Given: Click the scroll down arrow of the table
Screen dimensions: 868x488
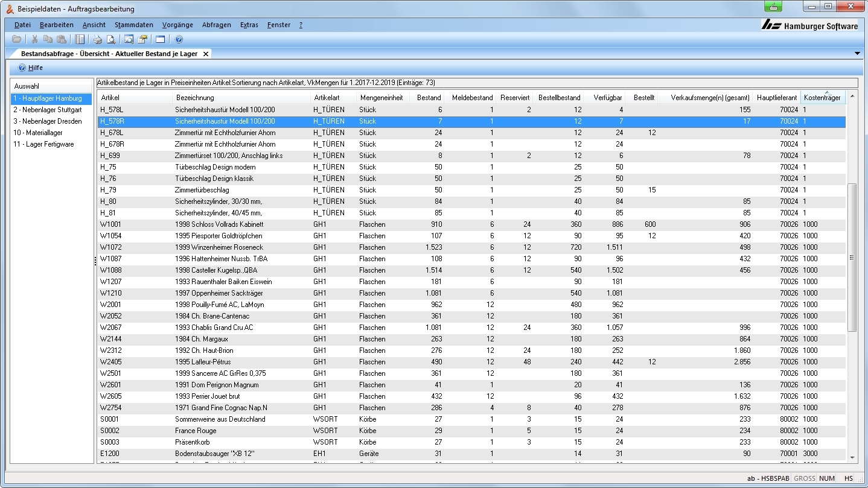Looking at the screenshot, I should point(852,457).
